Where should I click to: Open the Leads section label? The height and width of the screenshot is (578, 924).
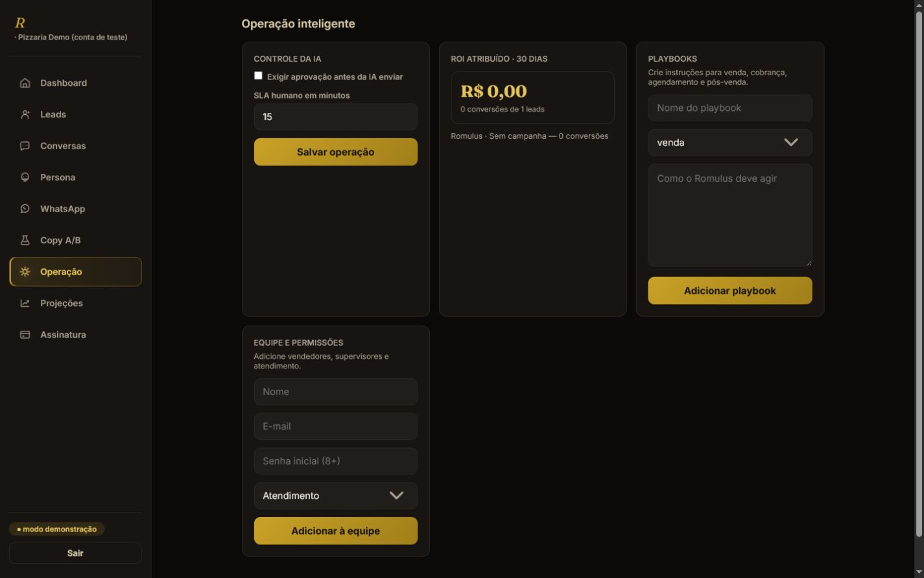coord(53,114)
